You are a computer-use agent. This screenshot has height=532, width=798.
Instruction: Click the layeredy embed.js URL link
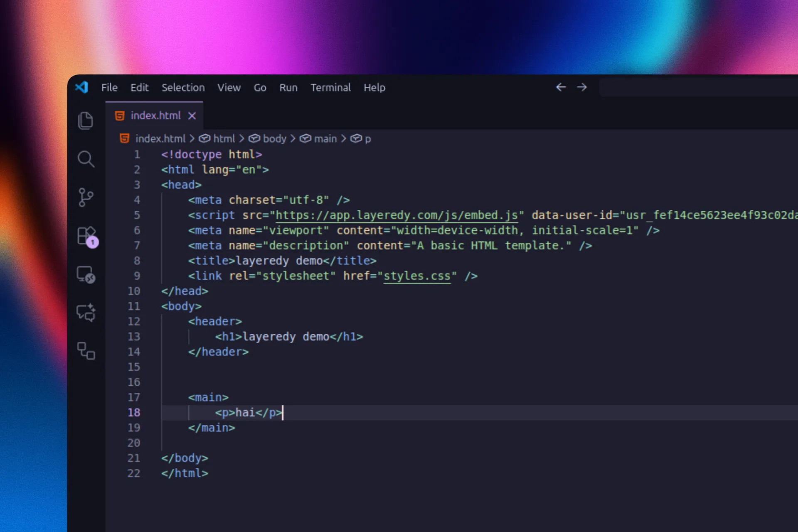pyautogui.click(x=397, y=215)
